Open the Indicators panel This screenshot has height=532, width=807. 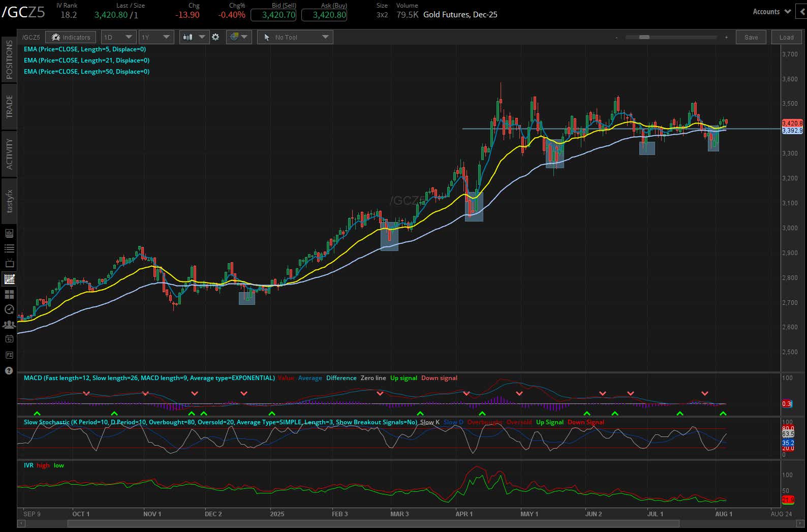click(x=71, y=37)
